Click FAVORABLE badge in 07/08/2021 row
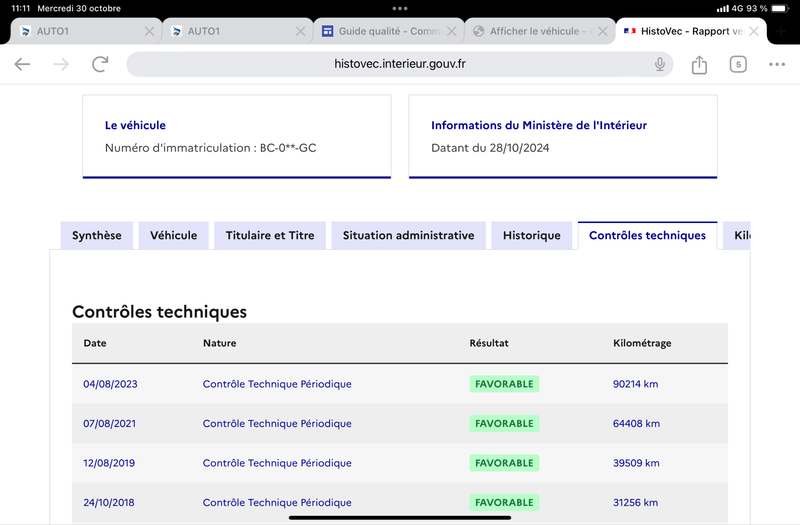800x525 pixels. (x=504, y=423)
